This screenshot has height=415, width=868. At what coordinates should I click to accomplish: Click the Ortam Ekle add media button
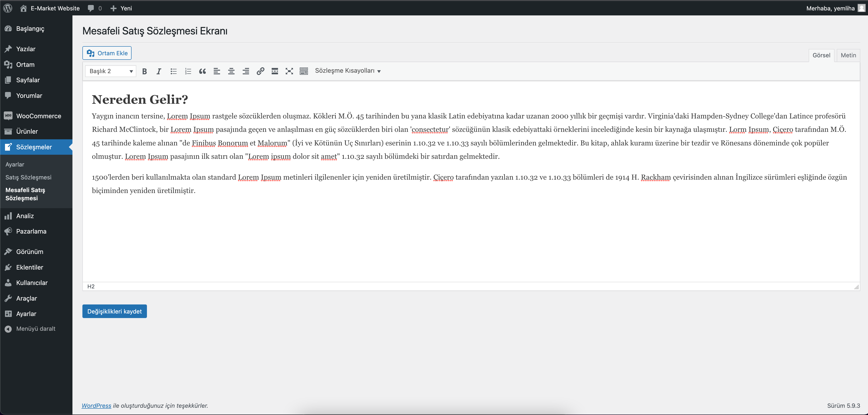coord(107,53)
